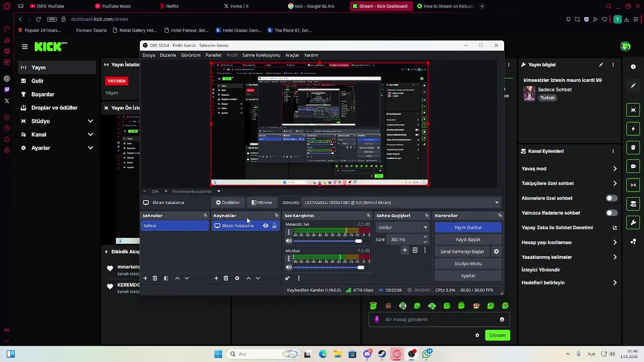The image size is (644, 362).
Task: Open Steam from the Windows taskbar
Action: [x=382, y=354]
